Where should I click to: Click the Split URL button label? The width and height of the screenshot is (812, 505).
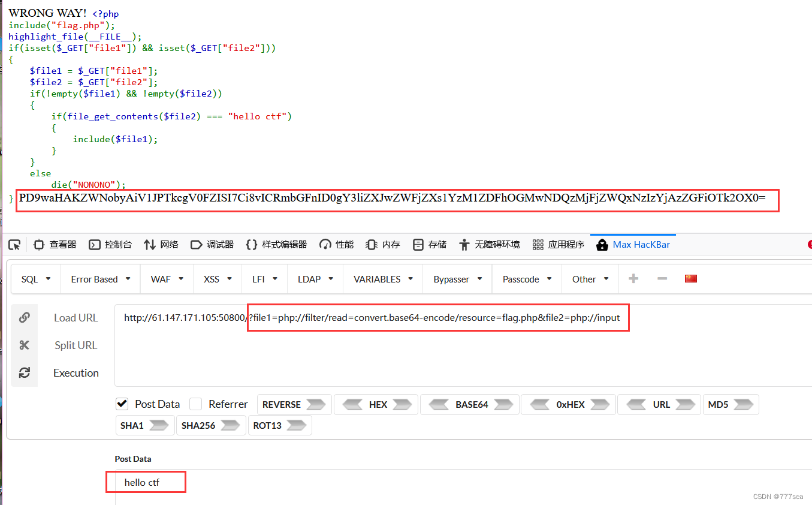point(76,345)
